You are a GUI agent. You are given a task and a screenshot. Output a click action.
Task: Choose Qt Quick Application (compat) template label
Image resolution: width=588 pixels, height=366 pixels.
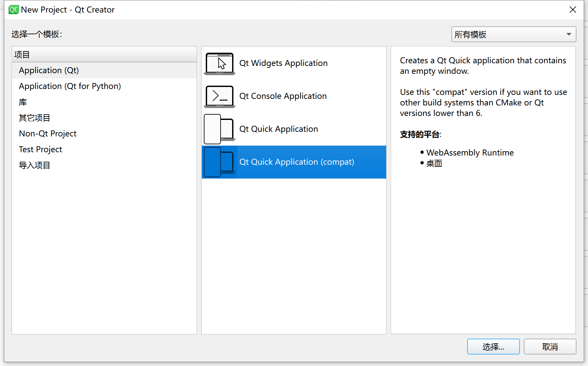297,162
